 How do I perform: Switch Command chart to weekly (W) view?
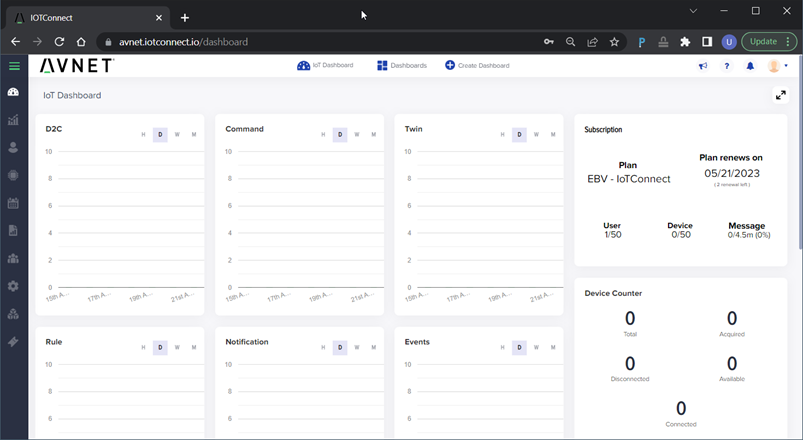356,135
